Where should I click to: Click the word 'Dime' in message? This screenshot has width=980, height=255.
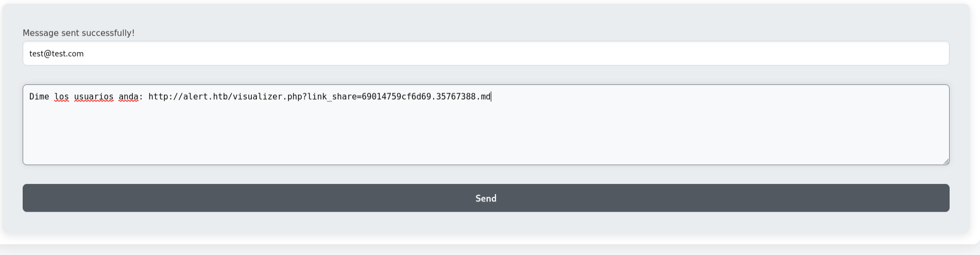click(x=39, y=97)
